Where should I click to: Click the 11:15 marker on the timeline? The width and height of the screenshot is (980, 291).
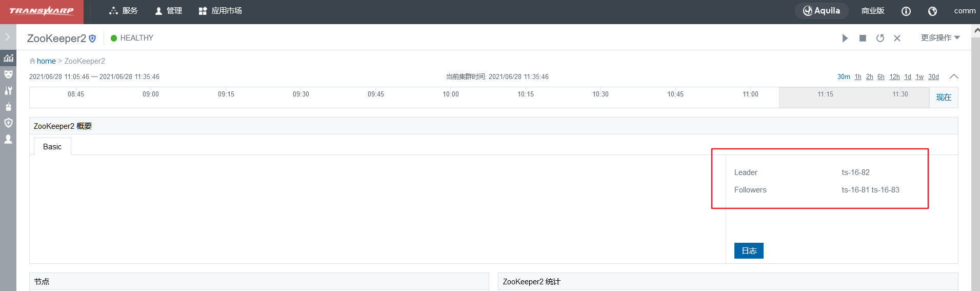tap(825, 94)
